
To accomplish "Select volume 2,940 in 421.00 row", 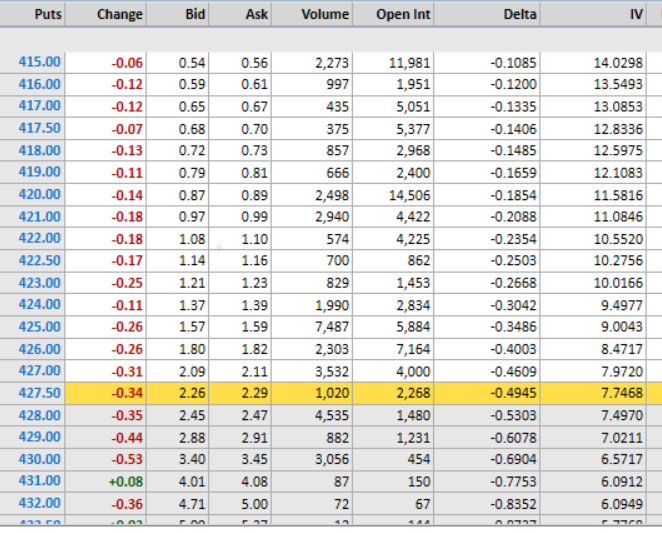I will point(332,217).
